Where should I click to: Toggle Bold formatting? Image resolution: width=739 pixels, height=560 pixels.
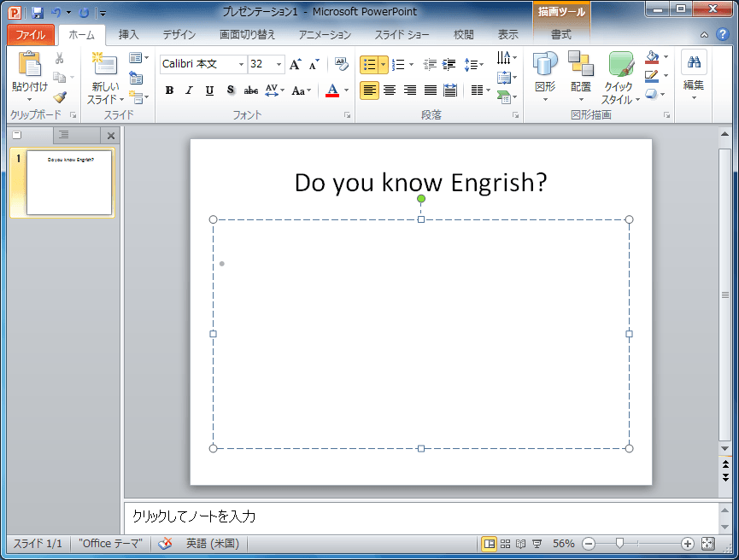tap(169, 90)
